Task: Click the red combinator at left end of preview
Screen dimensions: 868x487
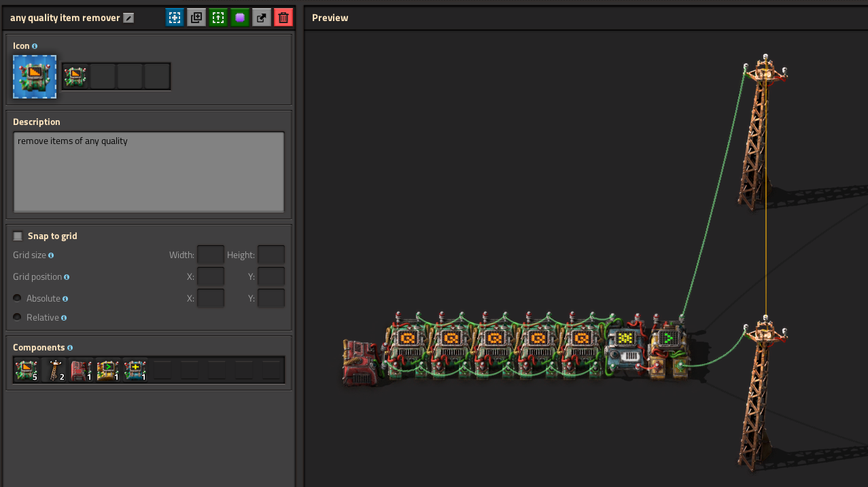Action: point(360,363)
